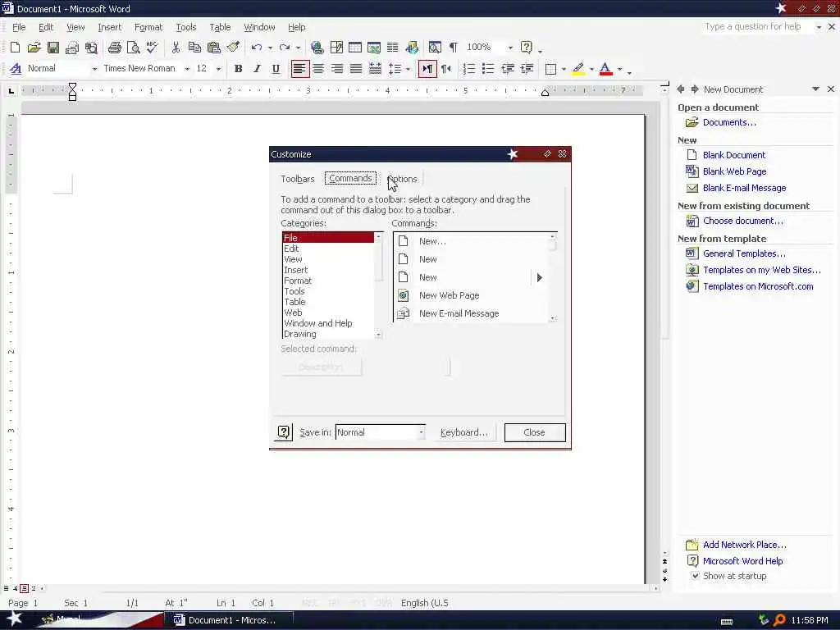Open the File menu

point(19,27)
